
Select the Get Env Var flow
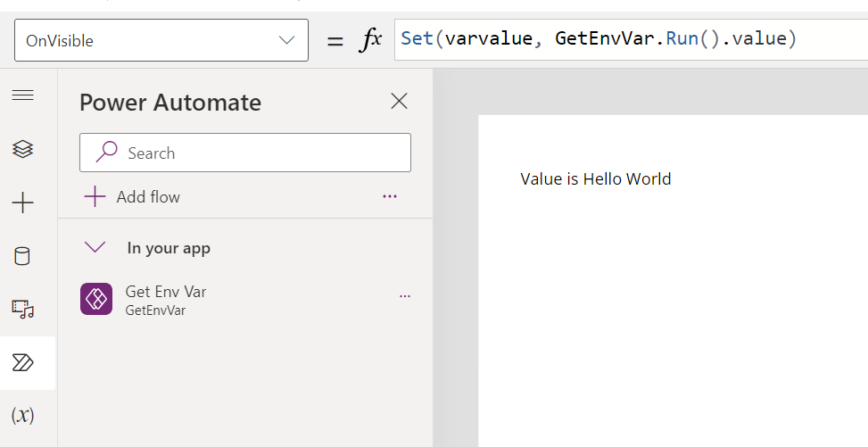245,299
